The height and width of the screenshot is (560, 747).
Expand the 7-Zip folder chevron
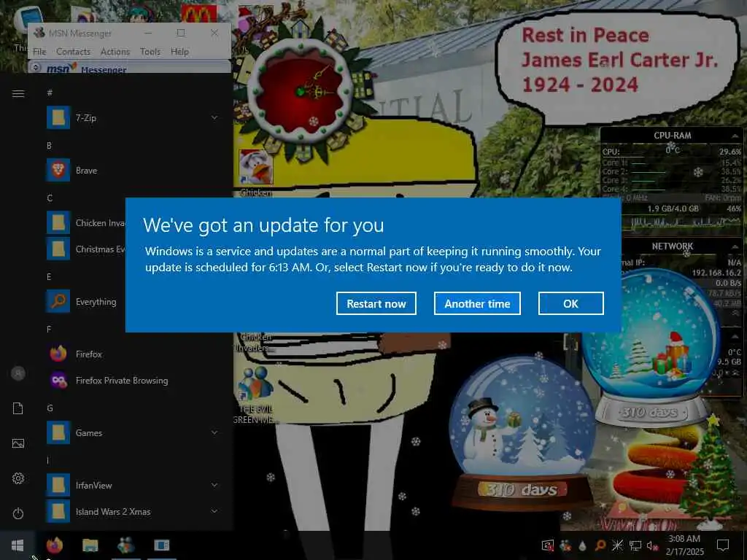(214, 117)
